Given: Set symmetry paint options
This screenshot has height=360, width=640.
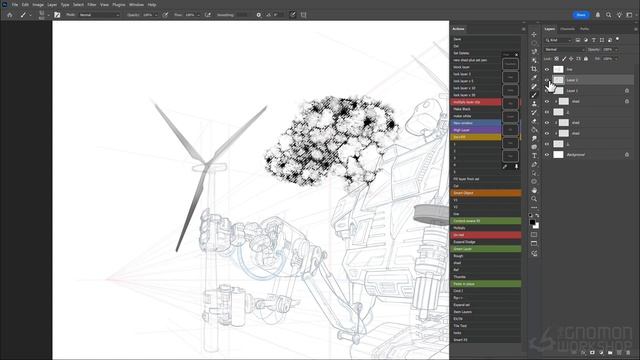Looking at the screenshot, I should 303,15.
